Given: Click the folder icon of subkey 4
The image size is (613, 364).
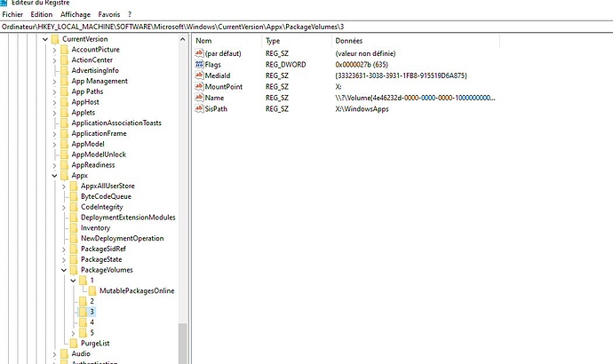Looking at the screenshot, I should [x=83, y=322].
